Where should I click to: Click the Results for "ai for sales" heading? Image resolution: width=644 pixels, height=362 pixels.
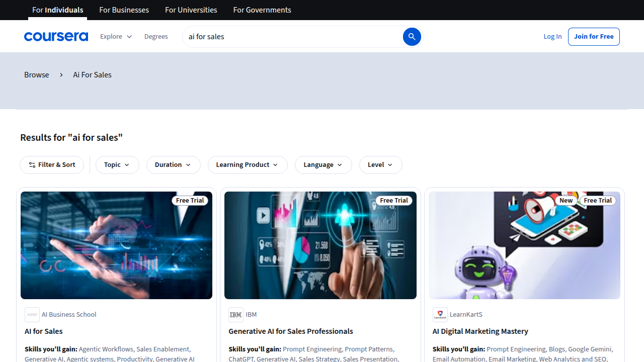pyautogui.click(x=71, y=137)
